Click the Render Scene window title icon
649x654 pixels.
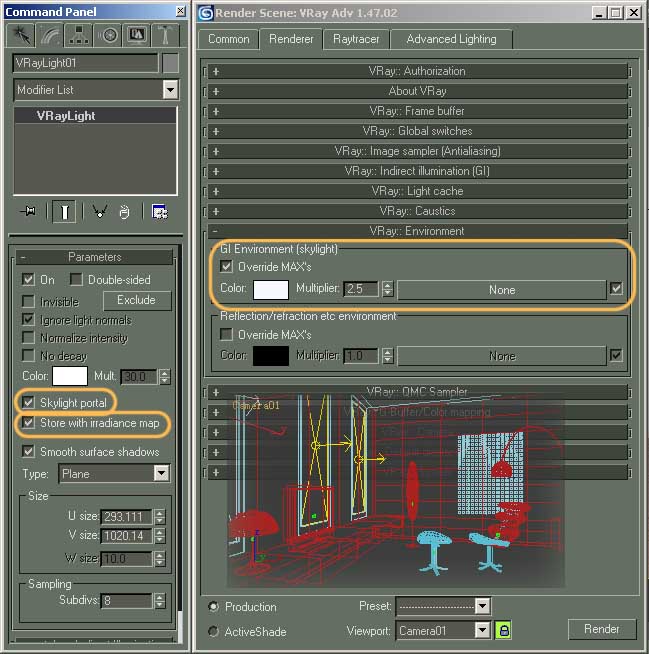click(206, 13)
